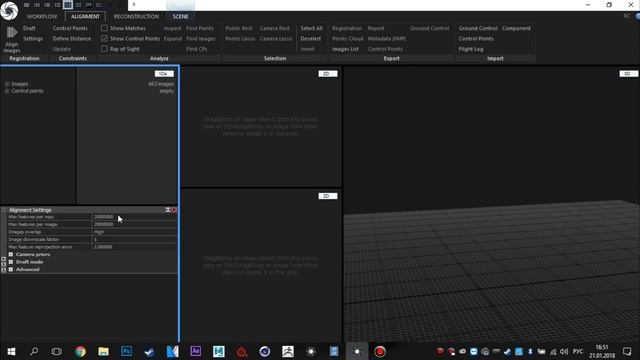
Task: Switch to the RECONSTRUCTION tab
Action: pyautogui.click(x=136, y=16)
